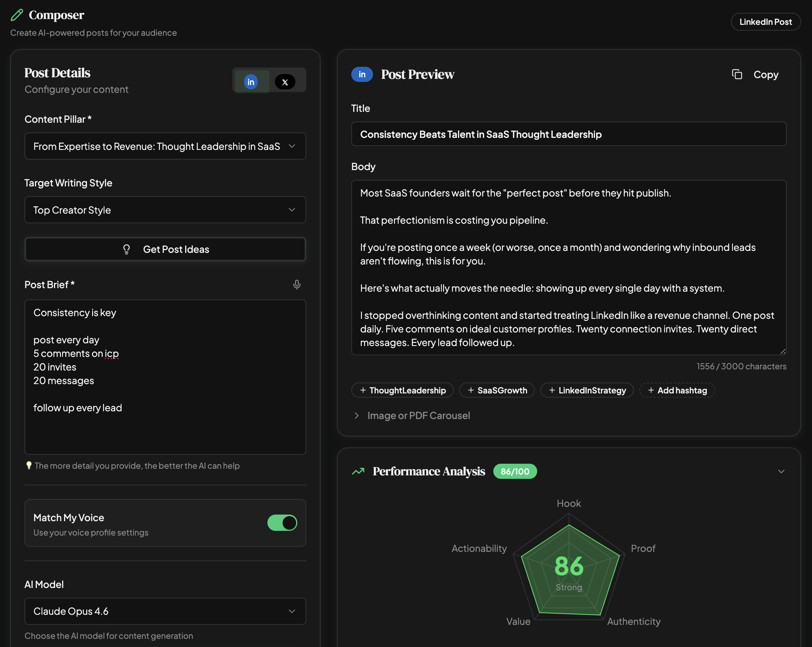Switch to the X platform tab
Viewport: 812px width, 647px height.
(286, 82)
